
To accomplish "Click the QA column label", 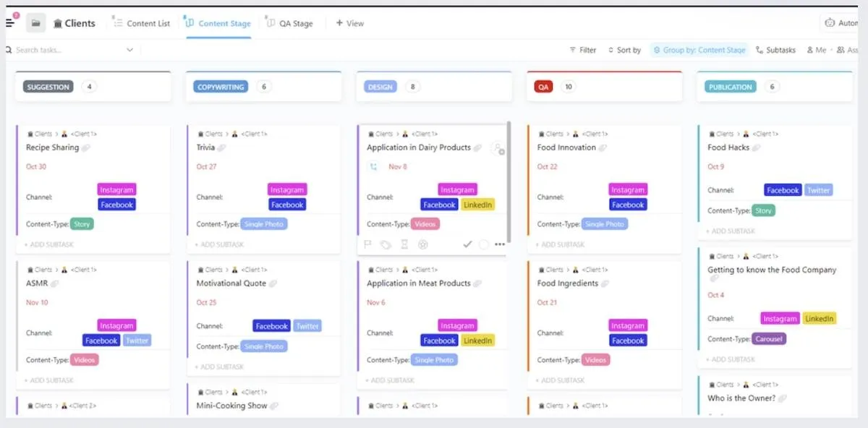I will point(543,87).
